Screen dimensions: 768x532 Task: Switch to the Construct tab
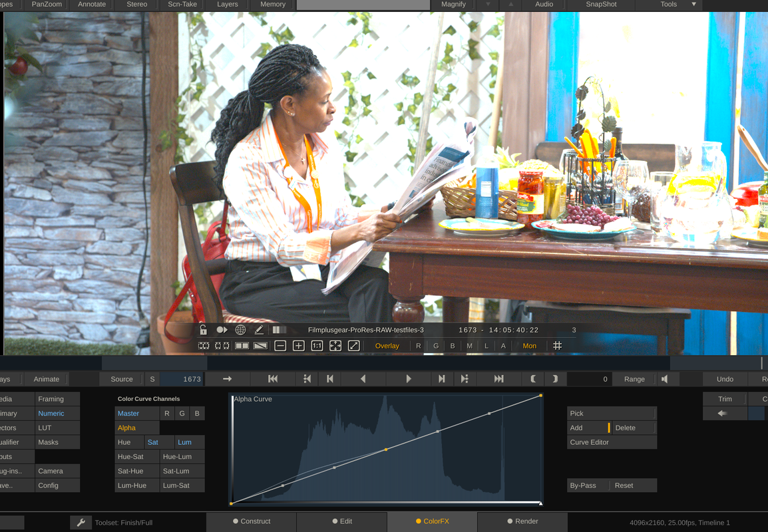click(x=252, y=522)
